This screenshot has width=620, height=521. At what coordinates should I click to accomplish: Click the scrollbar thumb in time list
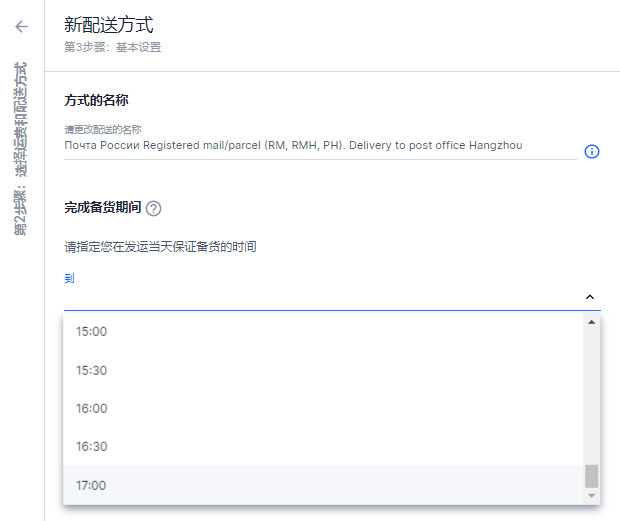point(592,476)
